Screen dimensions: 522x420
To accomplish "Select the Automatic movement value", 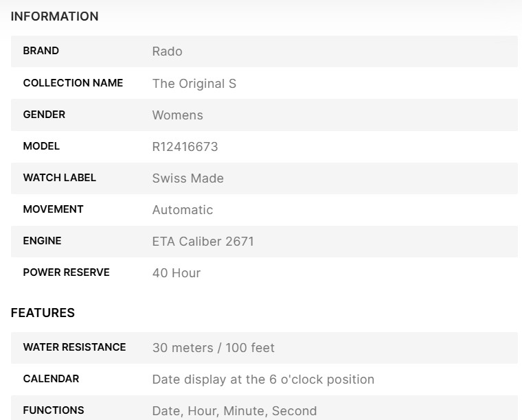I will tap(182, 210).
